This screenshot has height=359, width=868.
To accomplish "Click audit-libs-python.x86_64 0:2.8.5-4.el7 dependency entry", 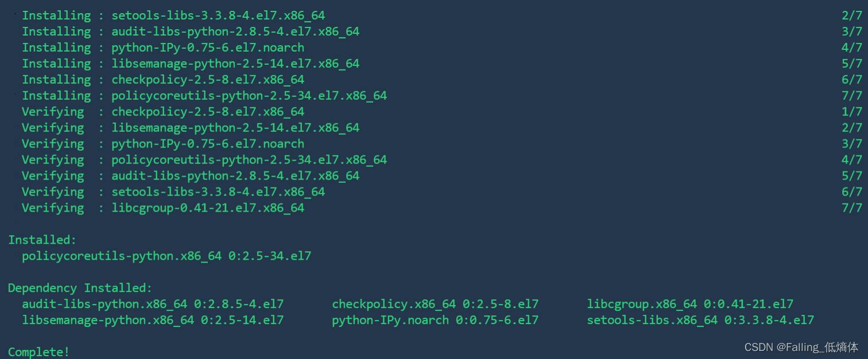I will [x=153, y=304].
